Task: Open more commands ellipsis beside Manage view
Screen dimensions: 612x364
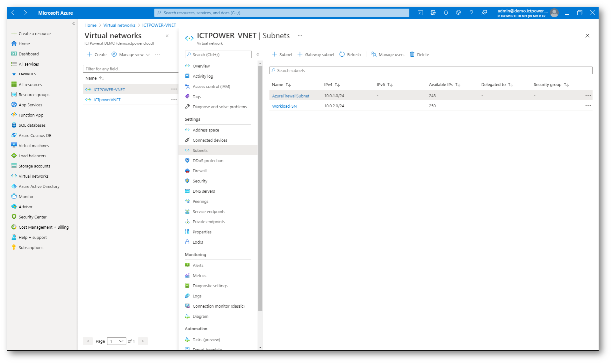Action: click(157, 54)
